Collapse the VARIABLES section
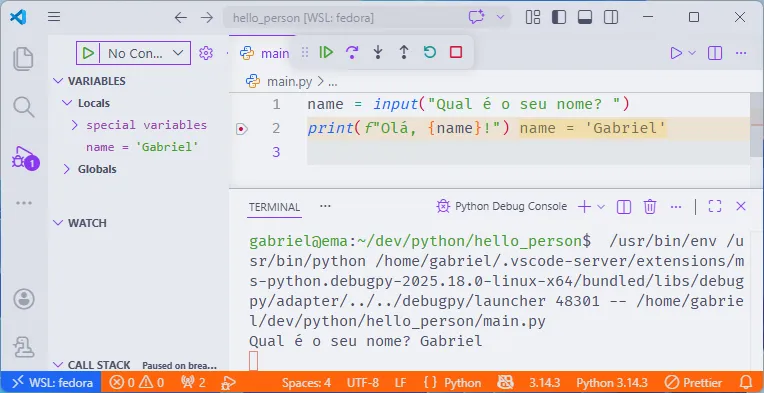 click(58, 81)
